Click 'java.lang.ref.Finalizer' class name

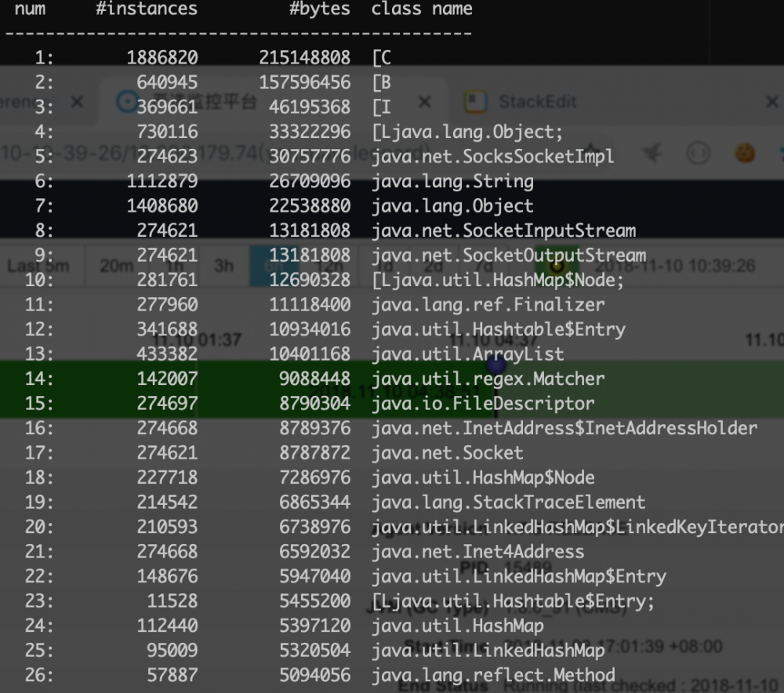click(x=488, y=304)
